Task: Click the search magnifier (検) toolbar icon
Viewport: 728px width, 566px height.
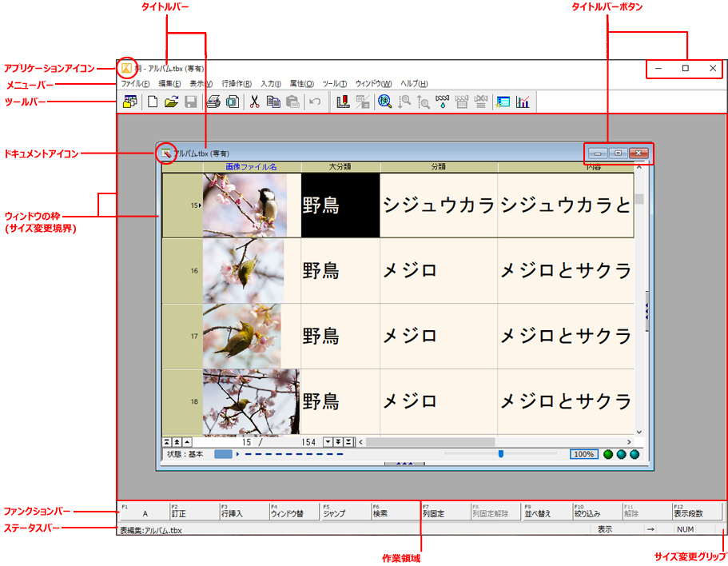Action: click(x=384, y=102)
